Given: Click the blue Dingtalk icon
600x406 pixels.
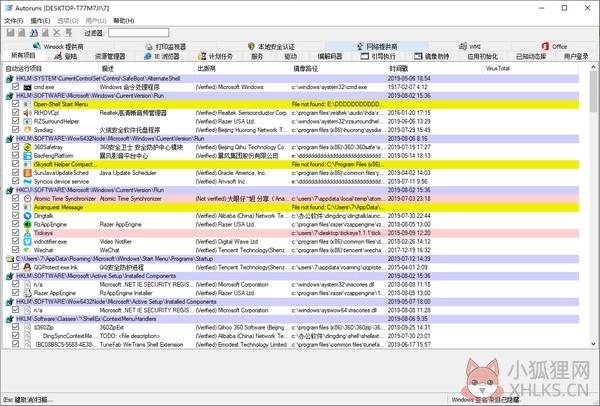Looking at the screenshot, I should 27,216.
